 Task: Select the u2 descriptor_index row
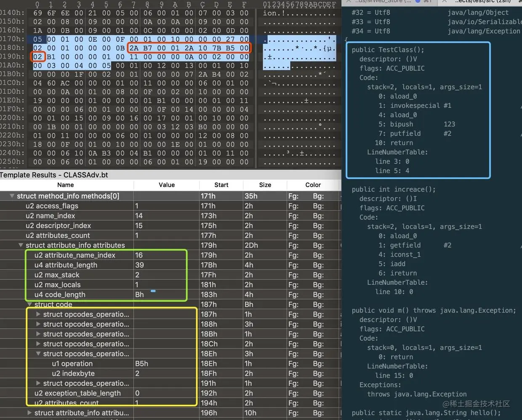(170, 226)
